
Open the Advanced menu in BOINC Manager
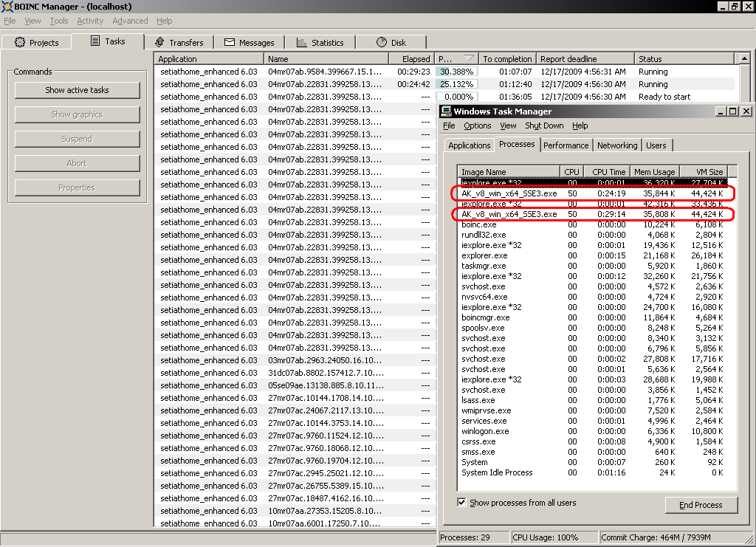[130, 21]
